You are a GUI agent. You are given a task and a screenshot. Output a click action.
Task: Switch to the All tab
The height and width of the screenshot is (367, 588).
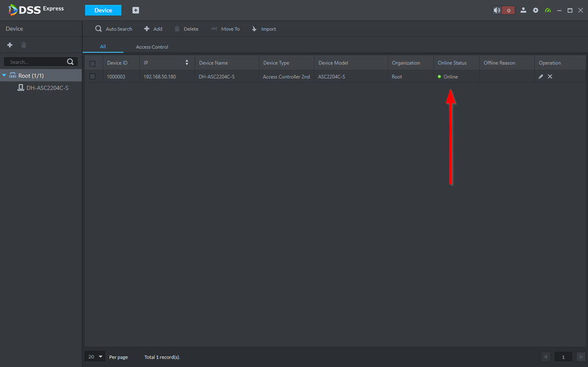coord(103,46)
